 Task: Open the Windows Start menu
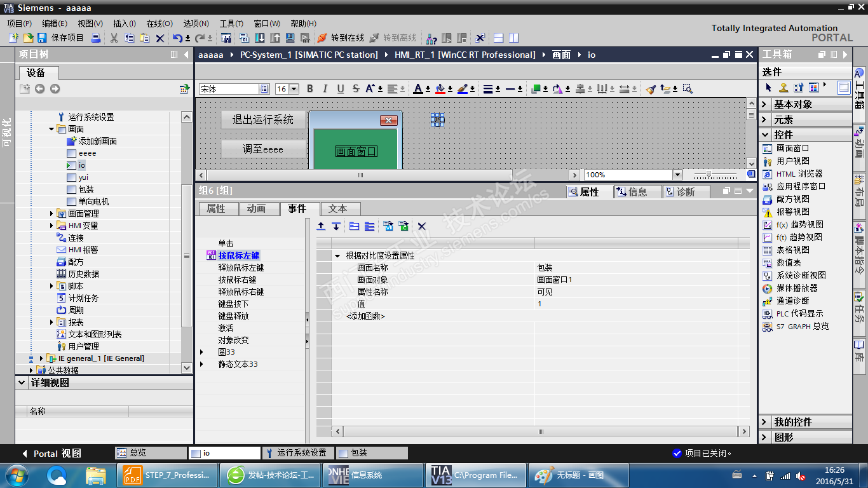tap(16, 475)
